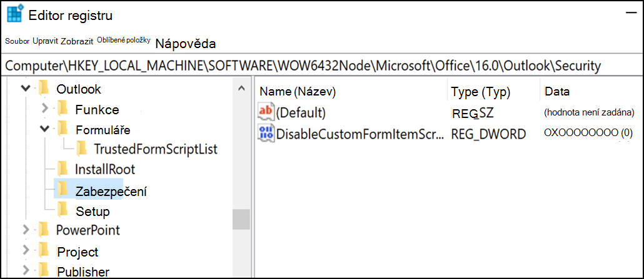This screenshot has height=279, width=644.
Task: Select the DisableCustomFormItemScr... value name
Action: click(360, 134)
